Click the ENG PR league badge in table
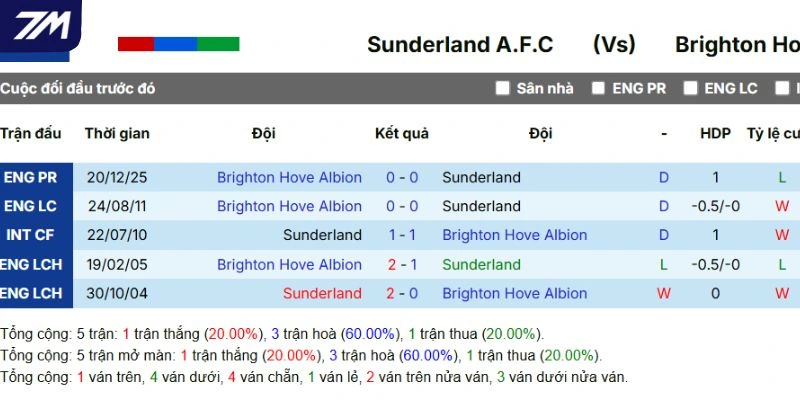The height and width of the screenshot is (400, 800). coord(31,177)
